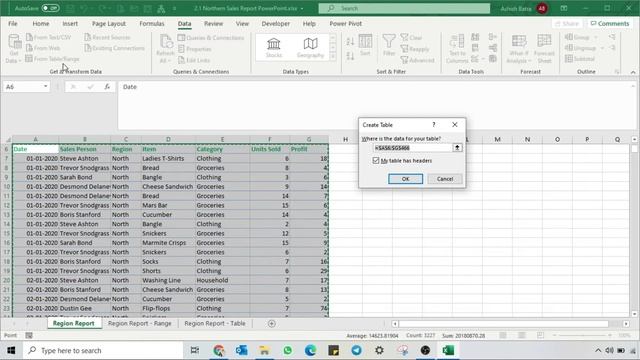Reapply the filter
Viewport: 640px width, 360px height.
tap(415, 49)
